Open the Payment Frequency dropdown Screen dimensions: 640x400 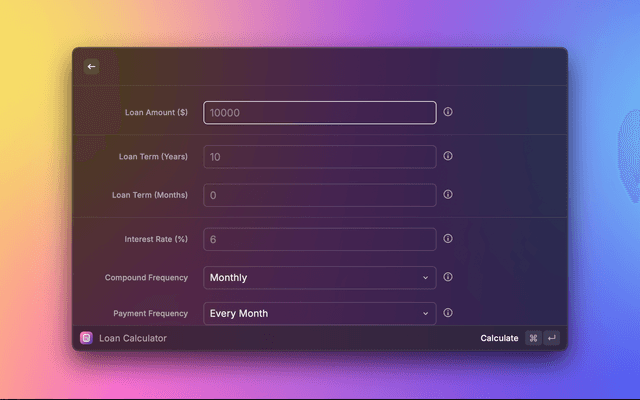click(x=319, y=313)
